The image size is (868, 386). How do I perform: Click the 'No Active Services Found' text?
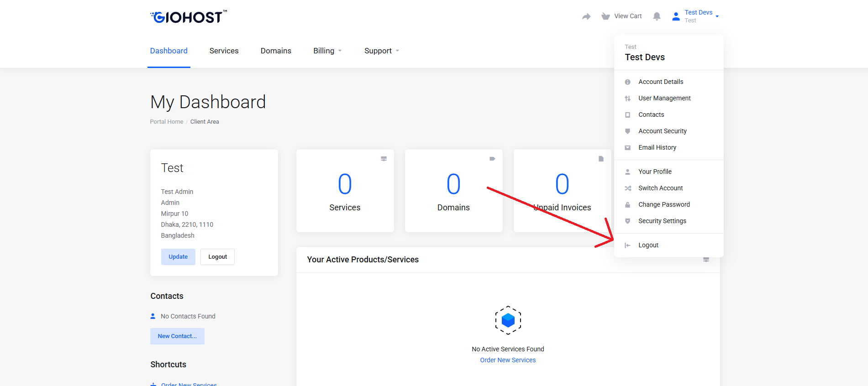pos(508,349)
